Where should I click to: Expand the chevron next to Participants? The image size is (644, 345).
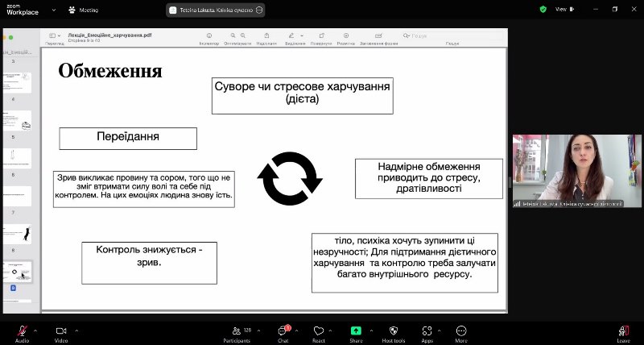(258, 330)
